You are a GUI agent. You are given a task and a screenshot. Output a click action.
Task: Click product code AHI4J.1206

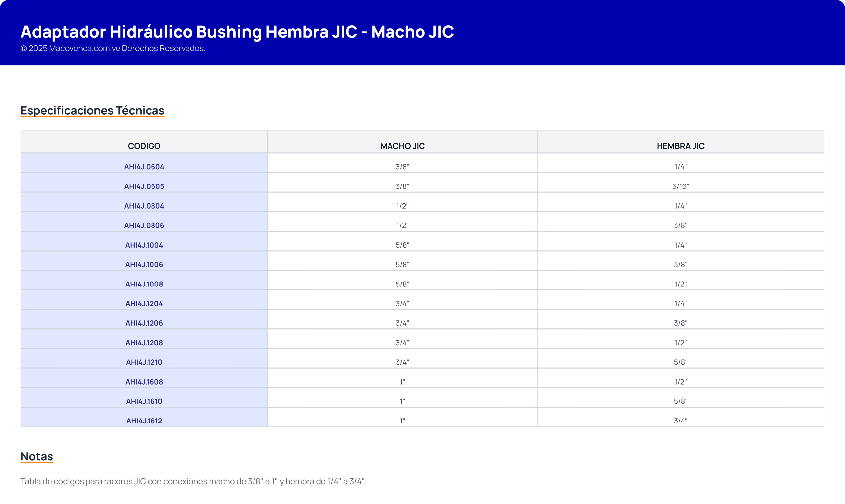click(x=144, y=323)
